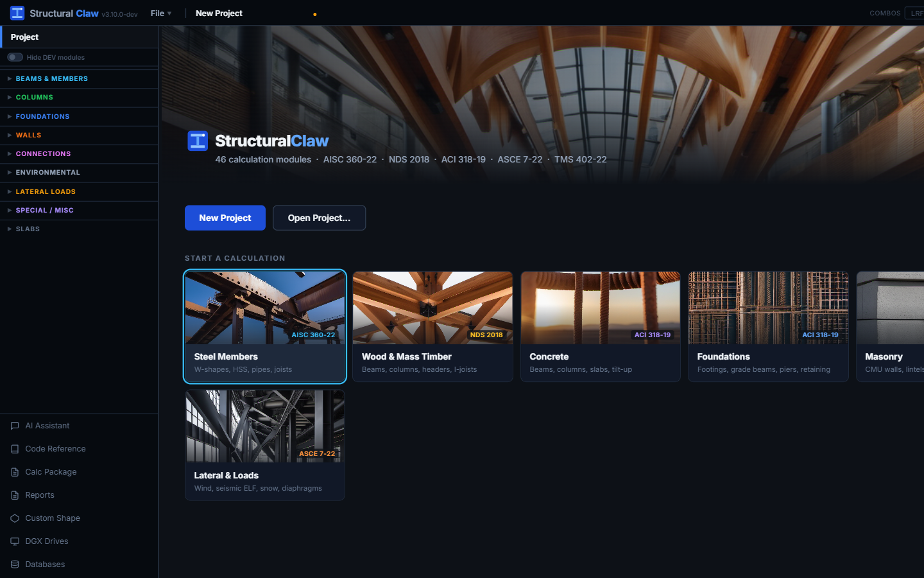The height and width of the screenshot is (578, 924).
Task: Toggle Hide DEV modules switch
Action: click(x=15, y=57)
